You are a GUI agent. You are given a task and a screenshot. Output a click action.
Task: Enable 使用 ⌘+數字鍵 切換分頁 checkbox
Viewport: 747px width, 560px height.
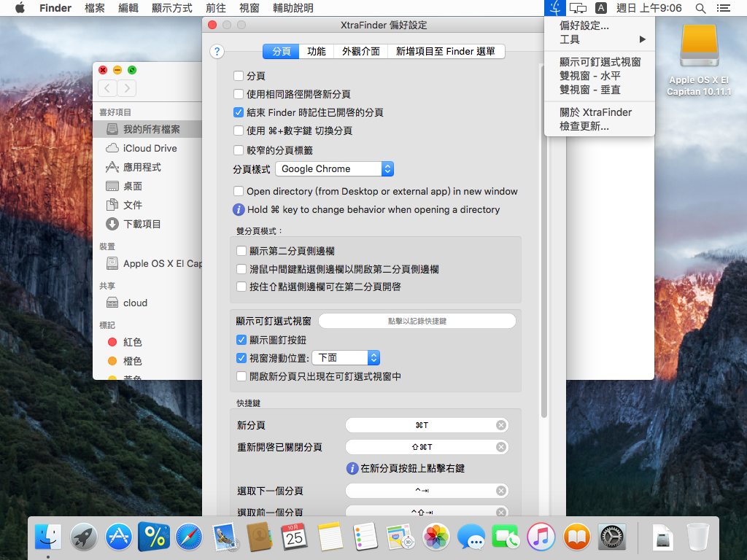coord(239,131)
